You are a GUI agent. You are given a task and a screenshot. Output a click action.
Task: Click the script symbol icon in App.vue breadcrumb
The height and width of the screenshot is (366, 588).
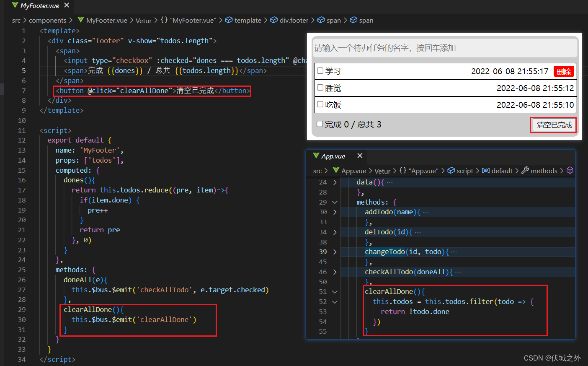(451, 171)
